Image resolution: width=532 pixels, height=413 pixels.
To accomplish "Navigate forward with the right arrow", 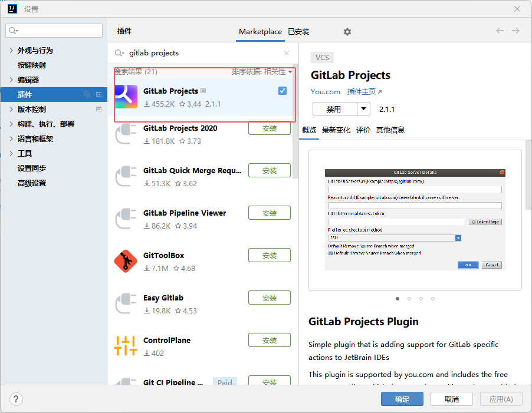I will 515,31.
